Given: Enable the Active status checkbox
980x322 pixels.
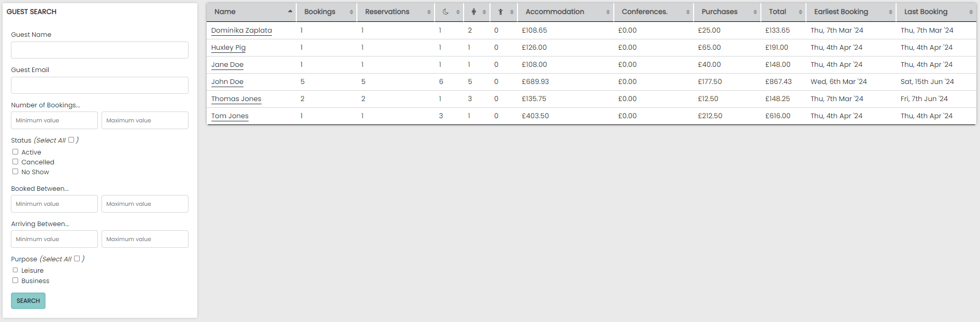Looking at the screenshot, I should pos(16,152).
